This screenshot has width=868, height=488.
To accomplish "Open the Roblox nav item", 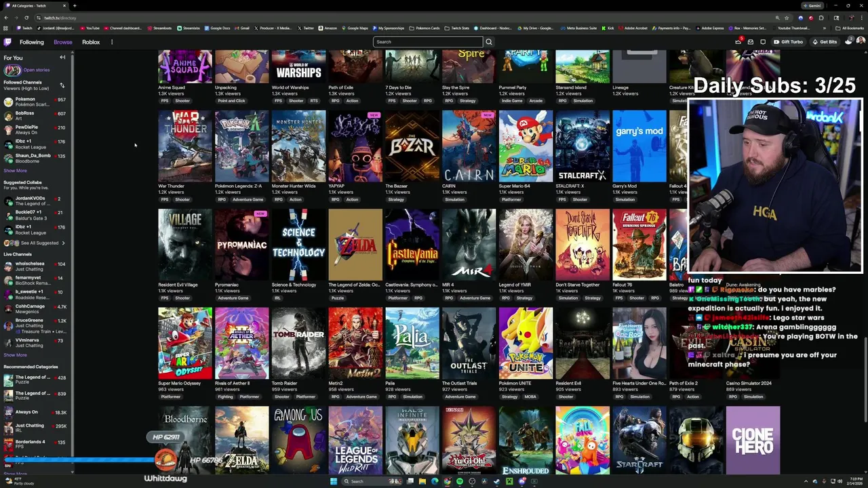I will (x=91, y=42).
